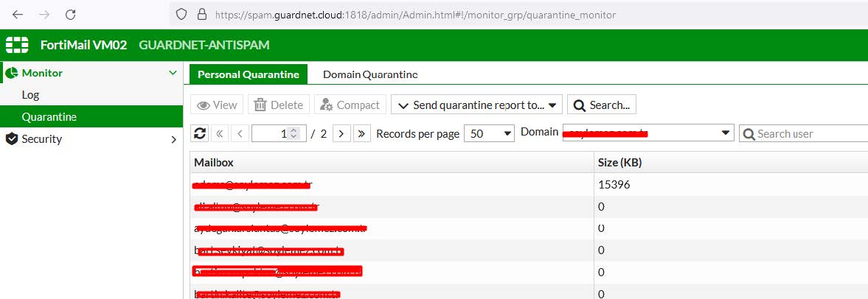Open the Records per page dropdown
The image size is (868, 299).
click(488, 133)
